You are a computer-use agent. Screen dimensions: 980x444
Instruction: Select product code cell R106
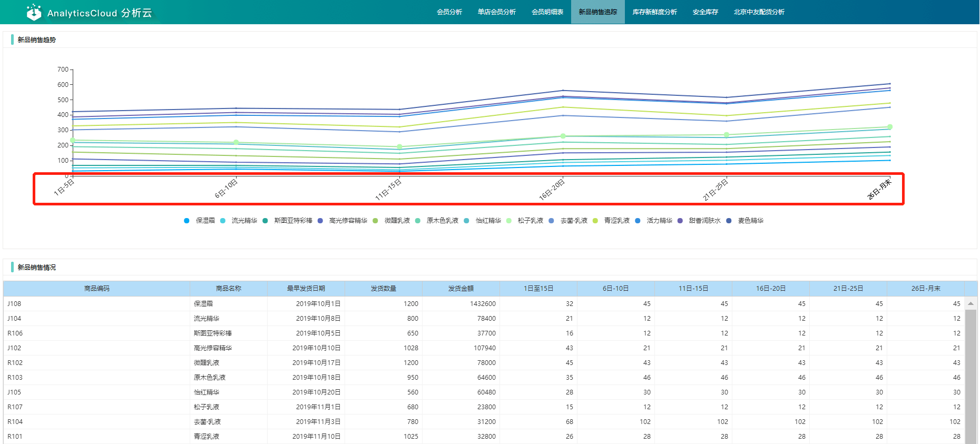click(x=97, y=333)
